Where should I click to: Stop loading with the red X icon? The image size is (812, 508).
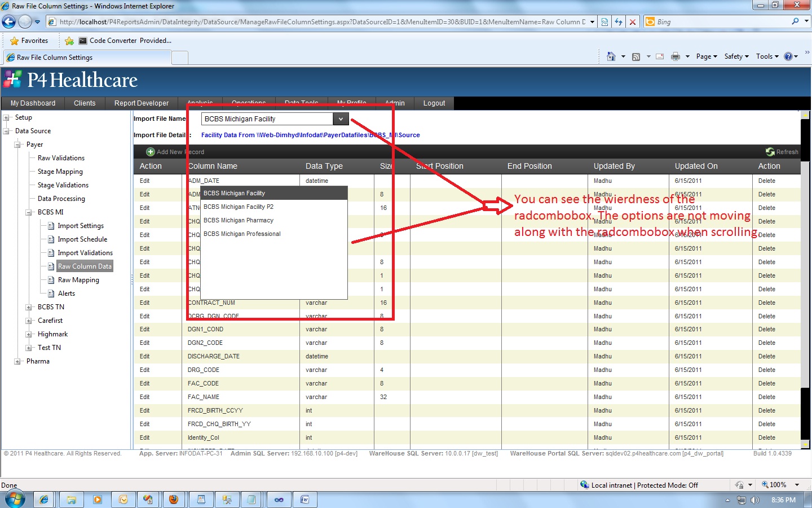633,22
